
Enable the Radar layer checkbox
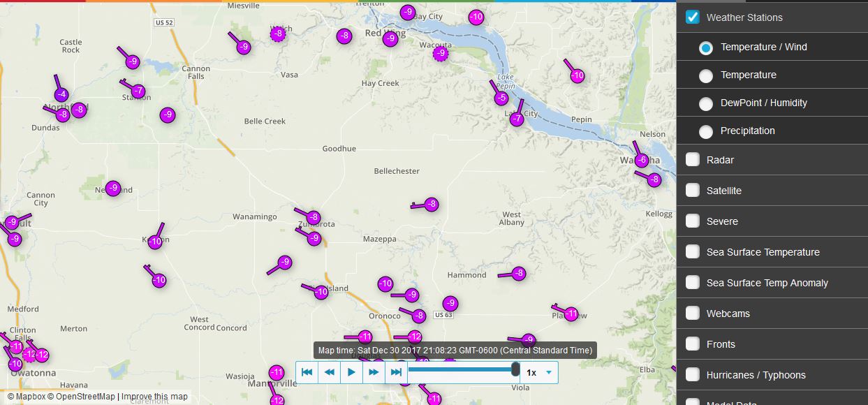click(693, 160)
